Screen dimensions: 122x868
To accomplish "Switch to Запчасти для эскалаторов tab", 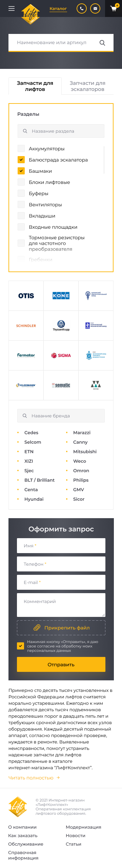I will pyautogui.click(x=87, y=86).
